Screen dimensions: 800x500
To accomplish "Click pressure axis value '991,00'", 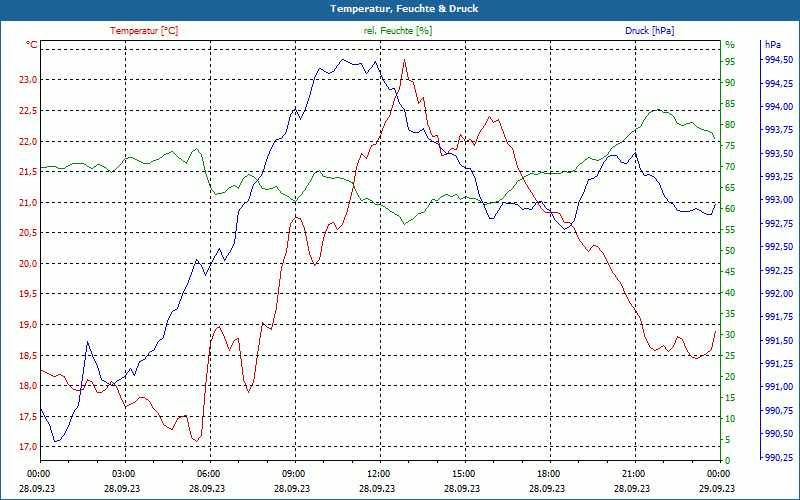I will (x=779, y=387).
